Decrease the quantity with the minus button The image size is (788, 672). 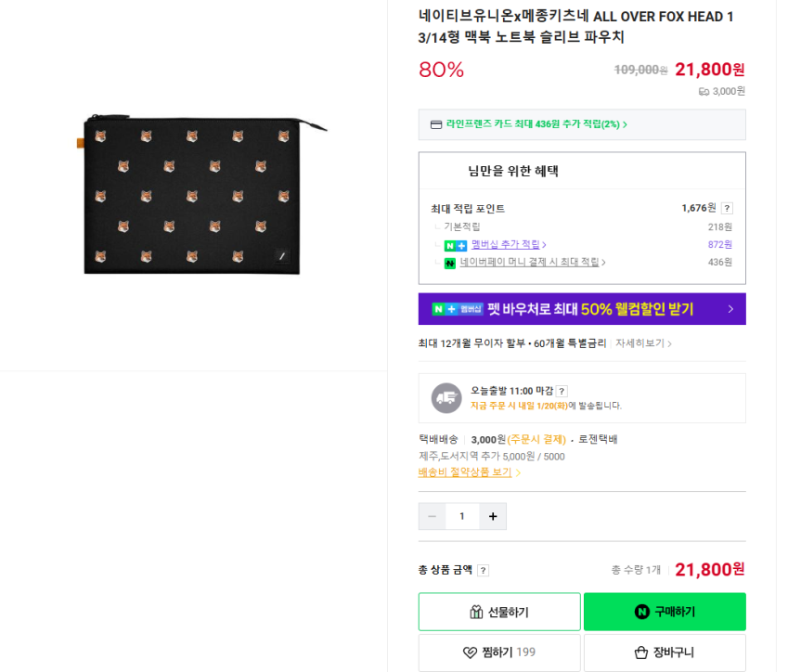(x=432, y=516)
